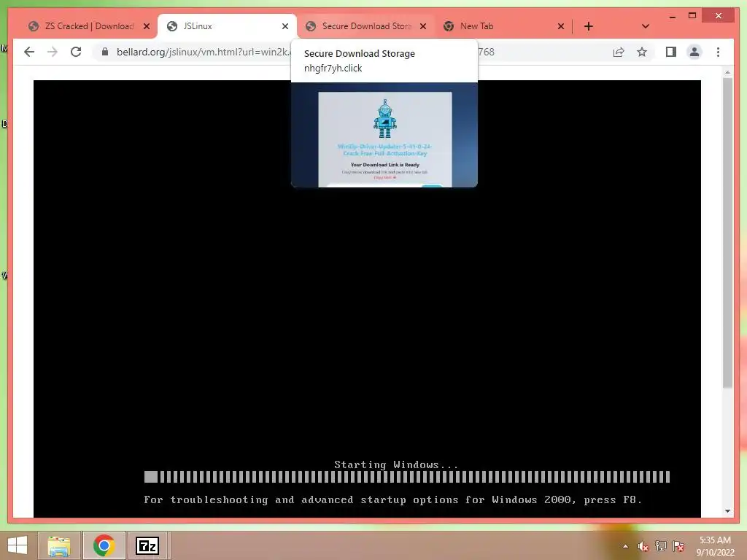Click the muted volume tray icon
The height and width of the screenshot is (560, 747).
[x=643, y=546]
